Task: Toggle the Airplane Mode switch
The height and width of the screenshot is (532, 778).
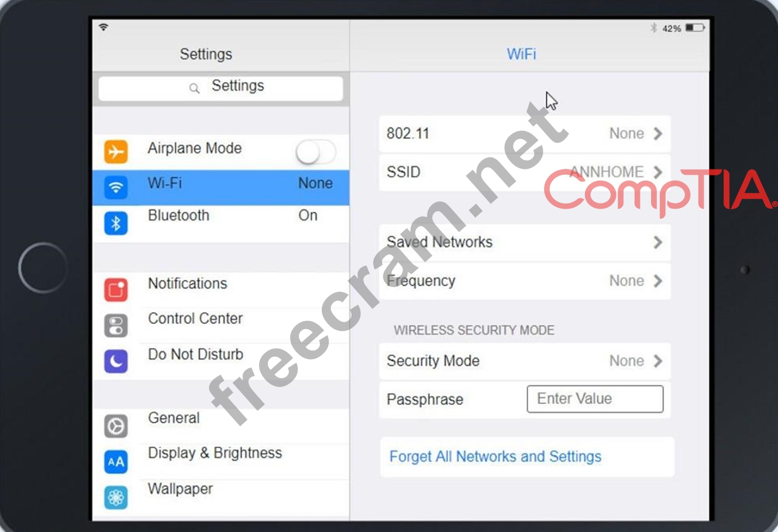Action: pos(316,153)
